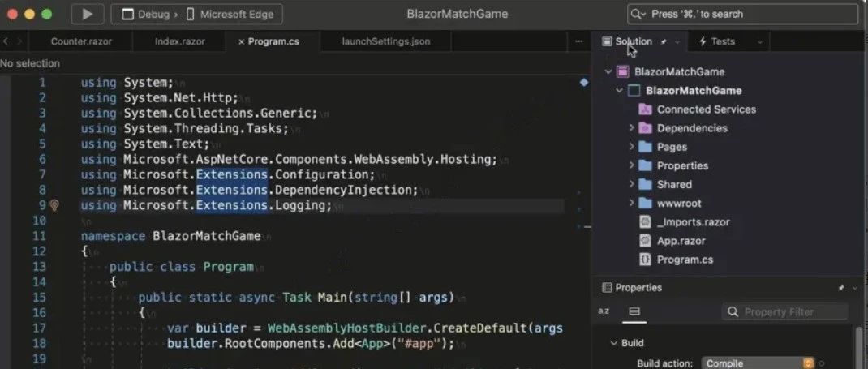Click 'using System.Text;' on line 5
The height and width of the screenshot is (369, 868).
pos(145,144)
